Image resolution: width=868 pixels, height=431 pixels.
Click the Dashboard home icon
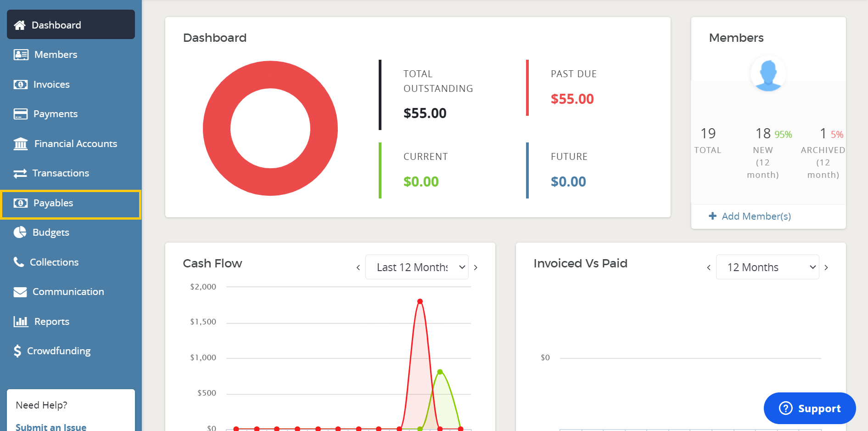pyautogui.click(x=20, y=25)
